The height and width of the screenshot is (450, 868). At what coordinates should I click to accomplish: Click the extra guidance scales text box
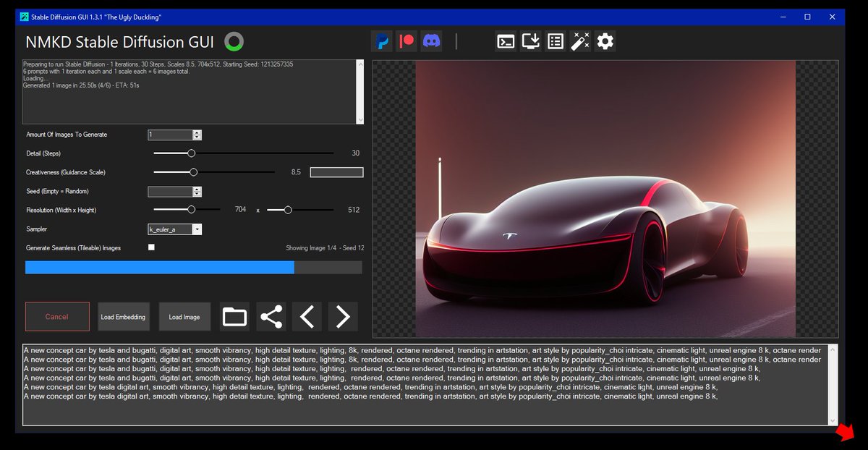(336, 172)
